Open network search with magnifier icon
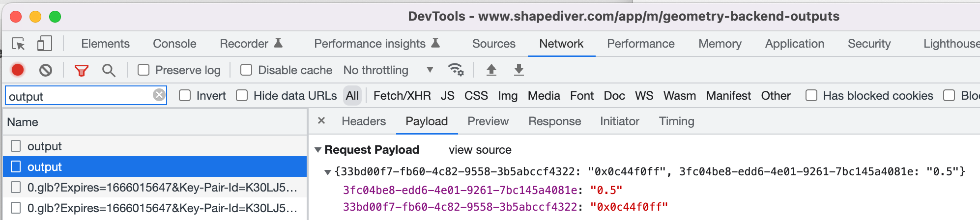980x220 pixels. click(109, 70)
